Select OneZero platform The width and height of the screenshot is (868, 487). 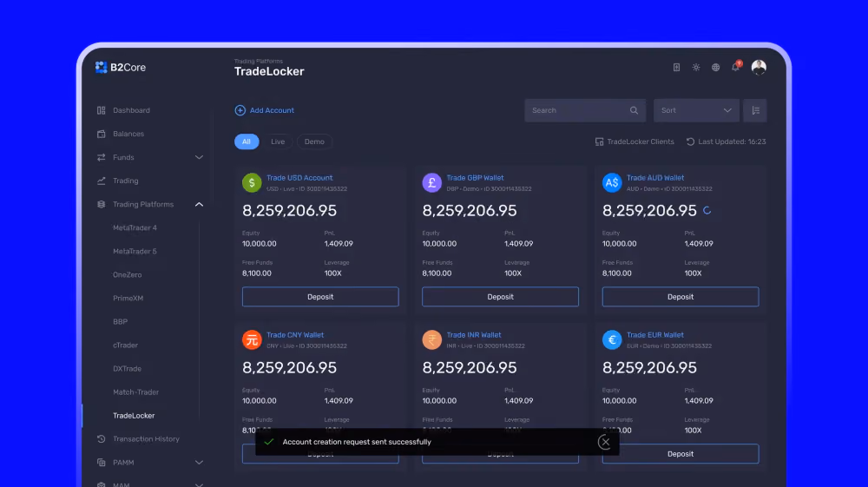pyautogui.click(x=128, y=274)
